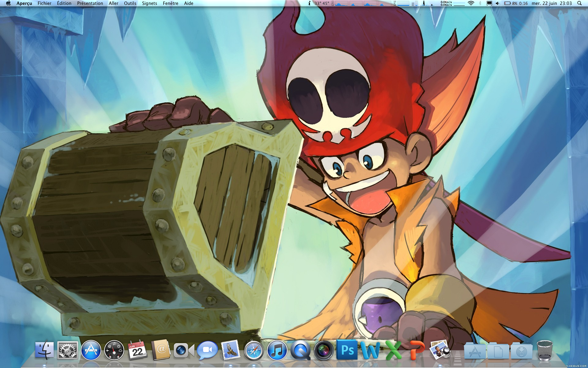This screenshot has height=368, width=588.
Task: Expand the Downloads stack folder in dock
Action: pos(521,351)
